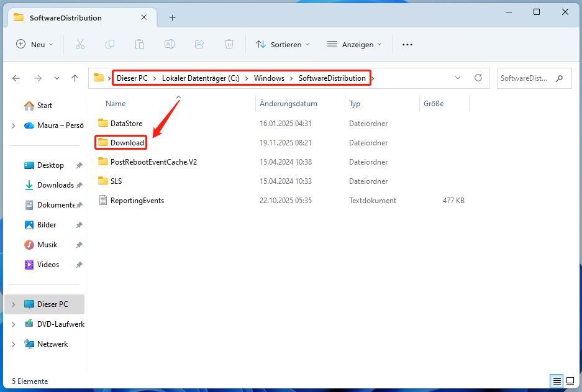This screenshot has height=392, width=582.
Task: Open the See more (...) menu
Action: (x=407, y=44)
